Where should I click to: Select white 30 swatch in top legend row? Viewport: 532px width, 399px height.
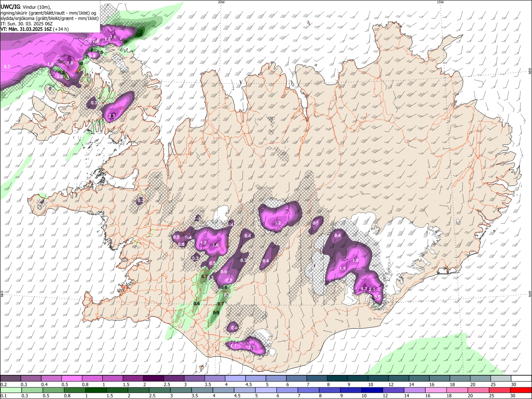(x=520, y=379)
